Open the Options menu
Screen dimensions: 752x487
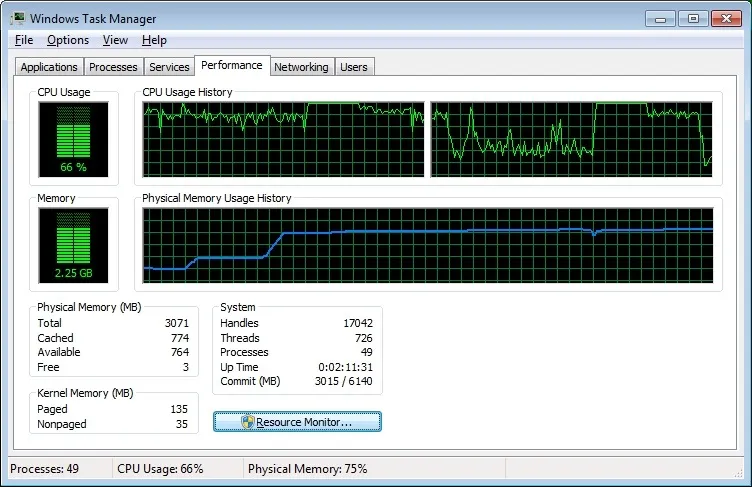tap(68, 40)
